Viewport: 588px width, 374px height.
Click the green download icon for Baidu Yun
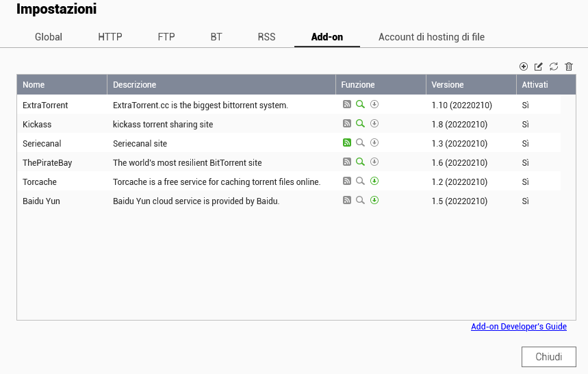tap(374, 201)
